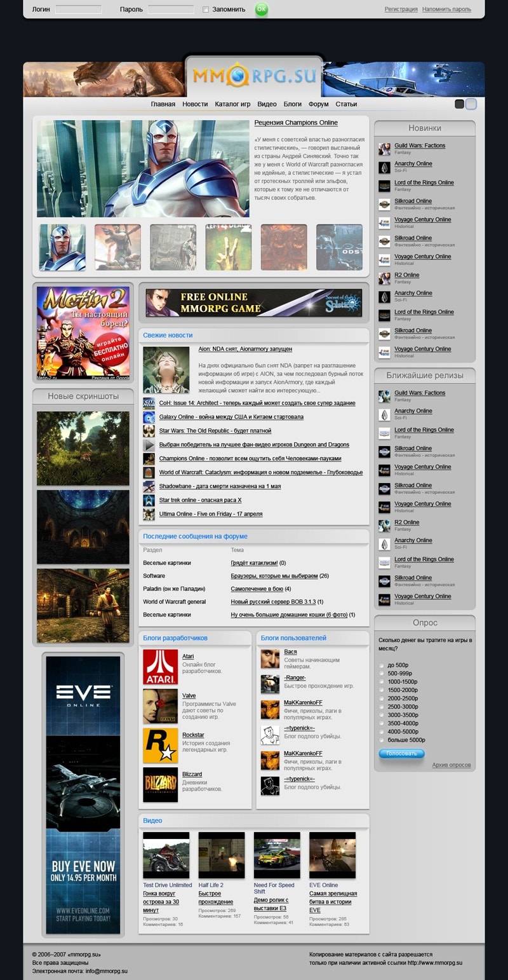508x980 pixels.
Task: Click the Пароль input field
Action: (x=171, y=10)
